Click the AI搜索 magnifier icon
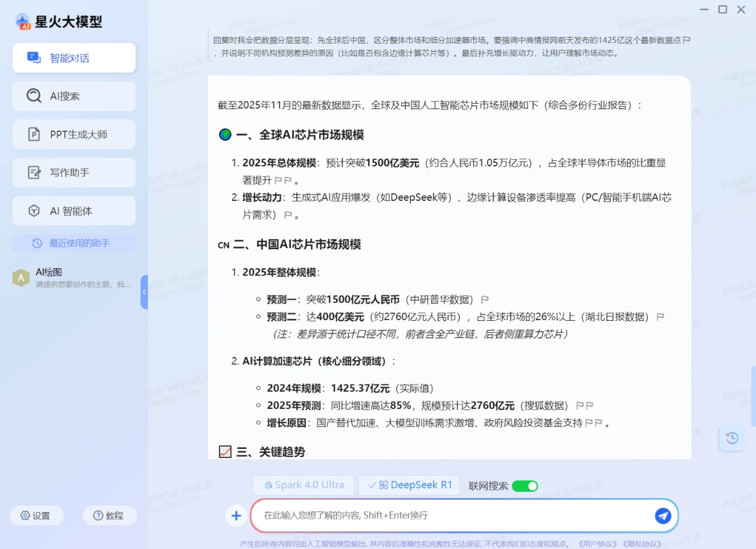Viewport: 756px width, 549px height. tap(34, 96)
